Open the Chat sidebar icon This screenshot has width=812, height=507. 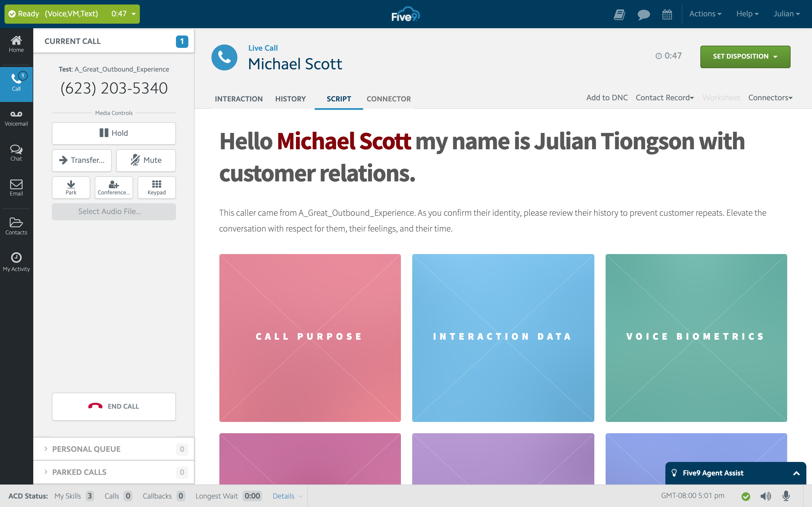[16, 153]
